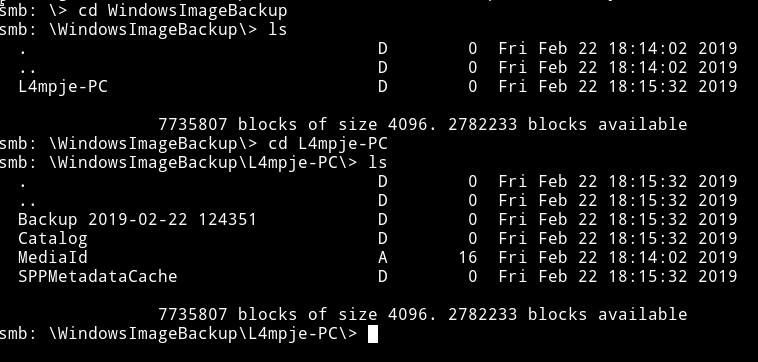This screenshot has height=362, width=758.
Task: Click the SPPMetadataCache directory entry
Action: click(x=98, y=276)
